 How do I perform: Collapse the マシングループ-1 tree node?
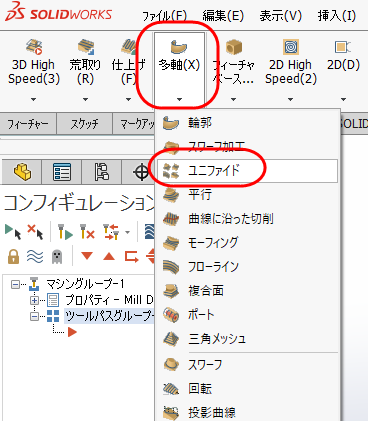pos(15,284)
